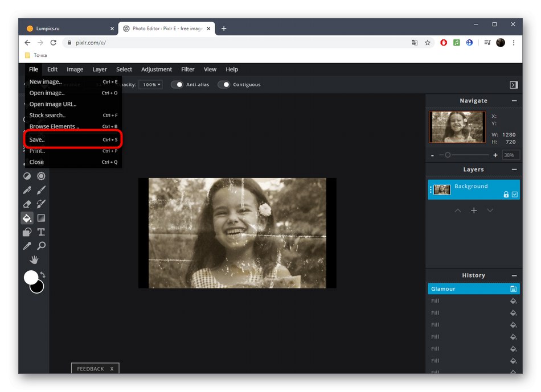Disable the Contiguous toggle
Screen dimensions: 541x392
click(x=224, y=85)
